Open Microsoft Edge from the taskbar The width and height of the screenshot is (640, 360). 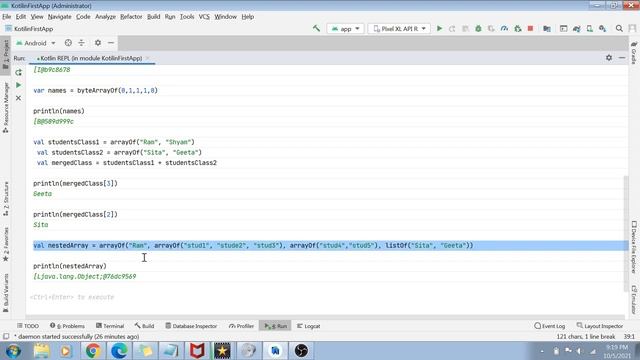point(119,351)
